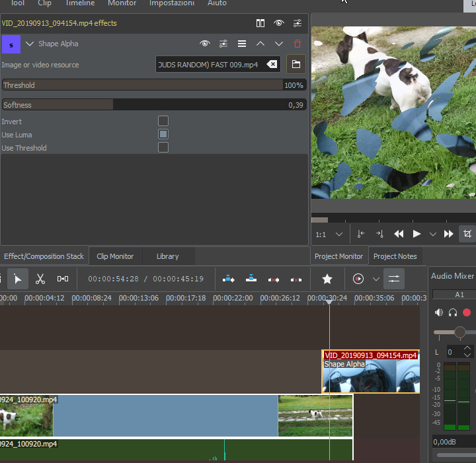Click the 0,00dB gain field

[454, 442]
